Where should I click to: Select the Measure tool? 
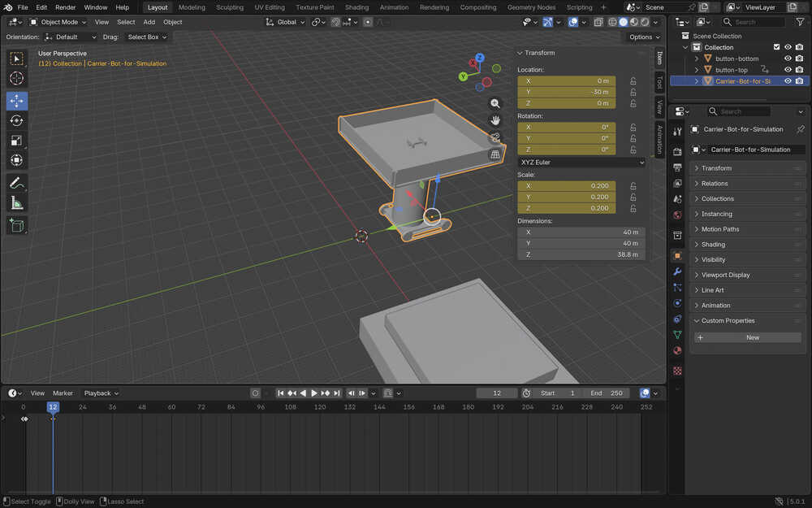coord(16,202)
